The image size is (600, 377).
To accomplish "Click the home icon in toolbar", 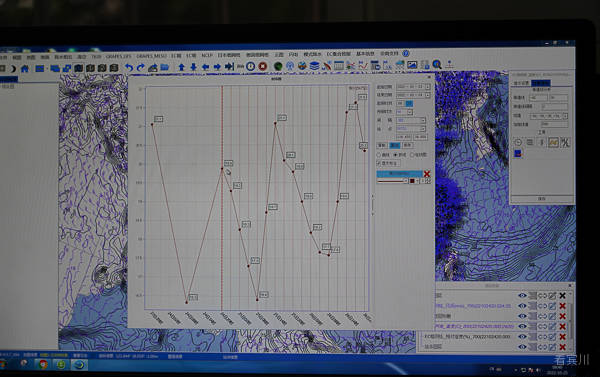I will [25, 69].
